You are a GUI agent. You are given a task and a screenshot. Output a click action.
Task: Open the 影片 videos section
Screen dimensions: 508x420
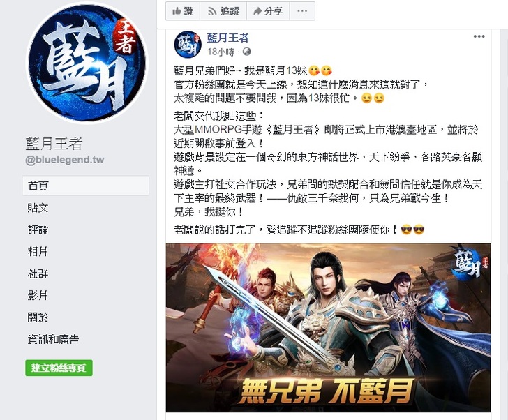[38, 295]
